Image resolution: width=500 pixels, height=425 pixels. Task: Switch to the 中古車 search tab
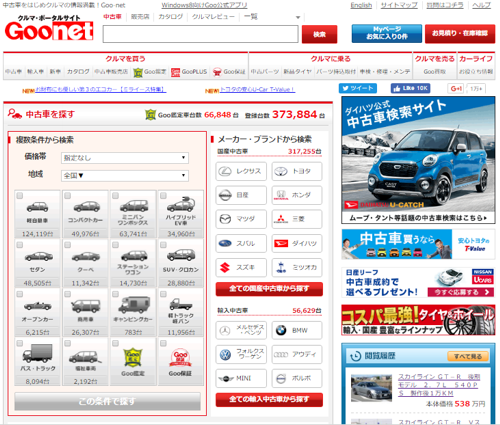(x=112, y=17)
